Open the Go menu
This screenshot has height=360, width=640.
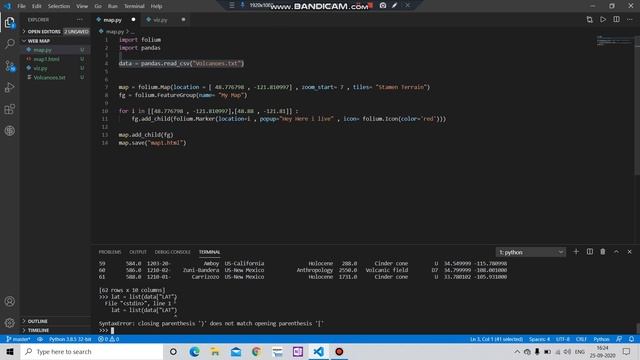(98, 6)
